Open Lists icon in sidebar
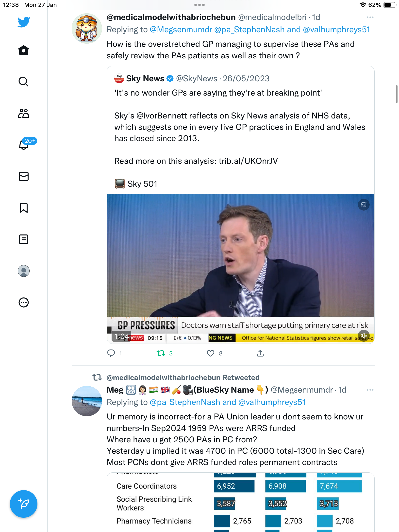Image resolution: width=399 pixels, height=532 pixels. [x=24, y=239]
